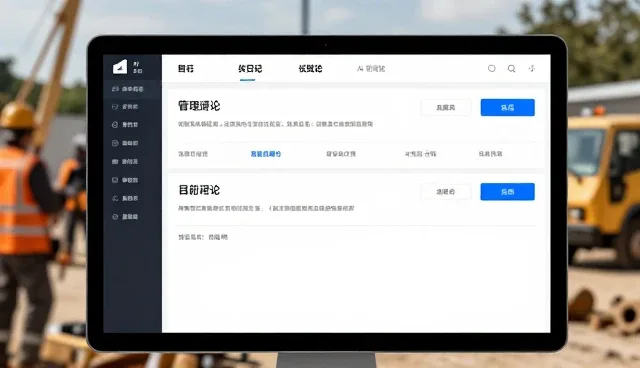Click the white outlined button in the upper card

coord(445,108)
